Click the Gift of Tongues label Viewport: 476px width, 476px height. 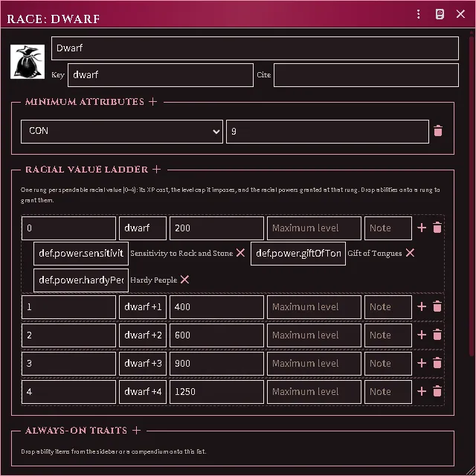point(375,253)
